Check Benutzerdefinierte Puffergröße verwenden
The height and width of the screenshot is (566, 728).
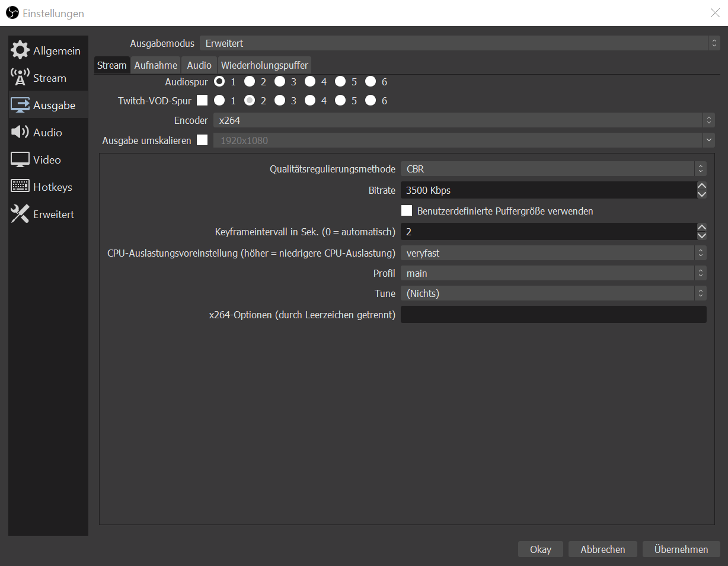(x=407, y=211)
